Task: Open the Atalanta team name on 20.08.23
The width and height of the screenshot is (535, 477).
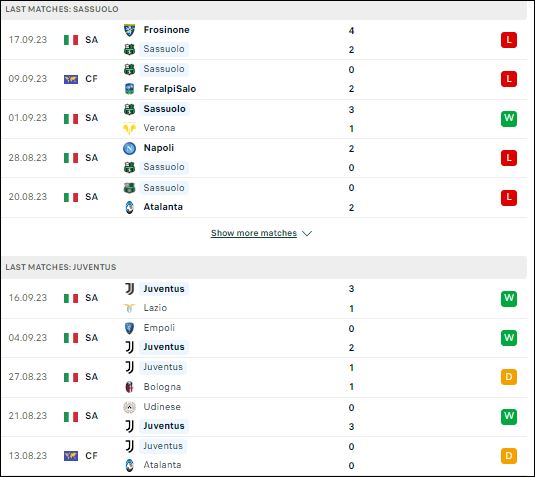Action: point(163,207)
